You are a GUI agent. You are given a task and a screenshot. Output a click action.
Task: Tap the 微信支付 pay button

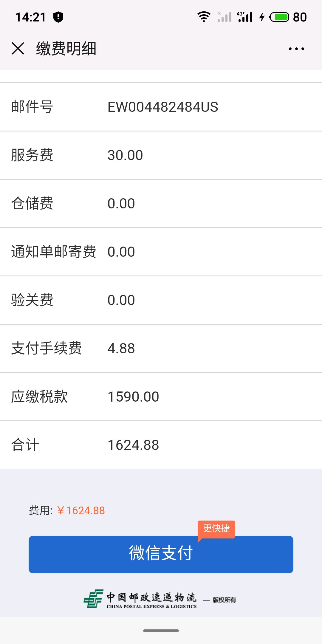[161, 555]
